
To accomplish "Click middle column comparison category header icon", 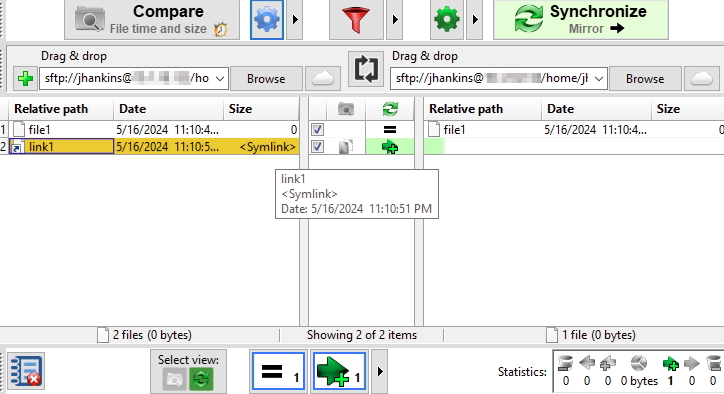I will point(346,109).
